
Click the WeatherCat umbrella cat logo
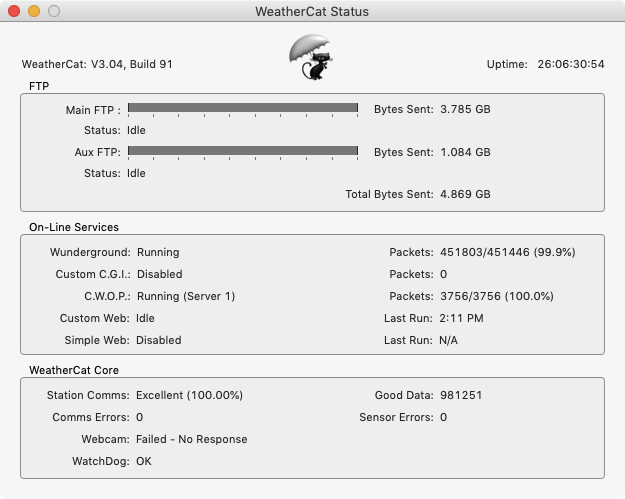311,57
